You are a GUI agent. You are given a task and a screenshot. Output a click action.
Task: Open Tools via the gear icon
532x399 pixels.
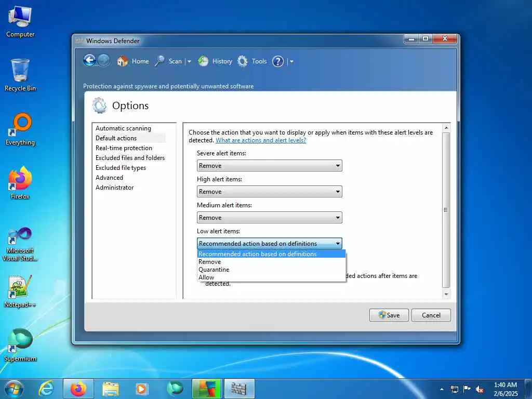pyautogui.click(x=242, y=61)
